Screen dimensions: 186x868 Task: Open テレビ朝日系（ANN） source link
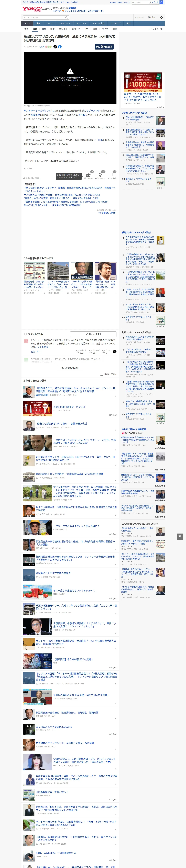pyautogui.click(x=107, y=213)
